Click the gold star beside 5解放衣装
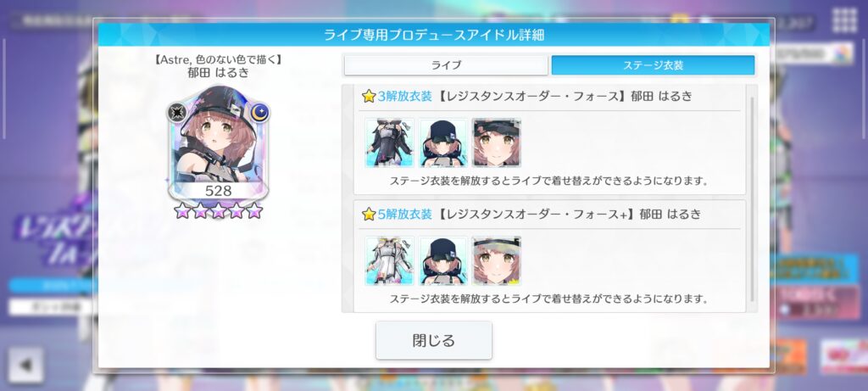 369,215
